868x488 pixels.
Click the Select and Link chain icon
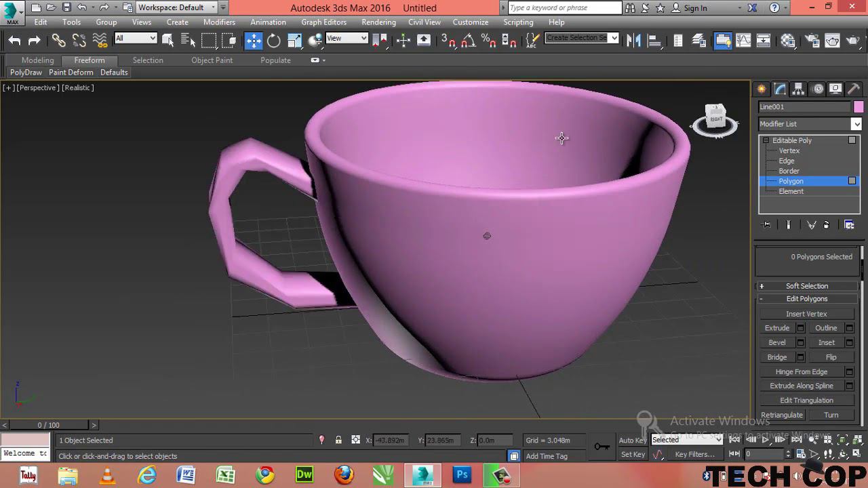click(59, 41)
